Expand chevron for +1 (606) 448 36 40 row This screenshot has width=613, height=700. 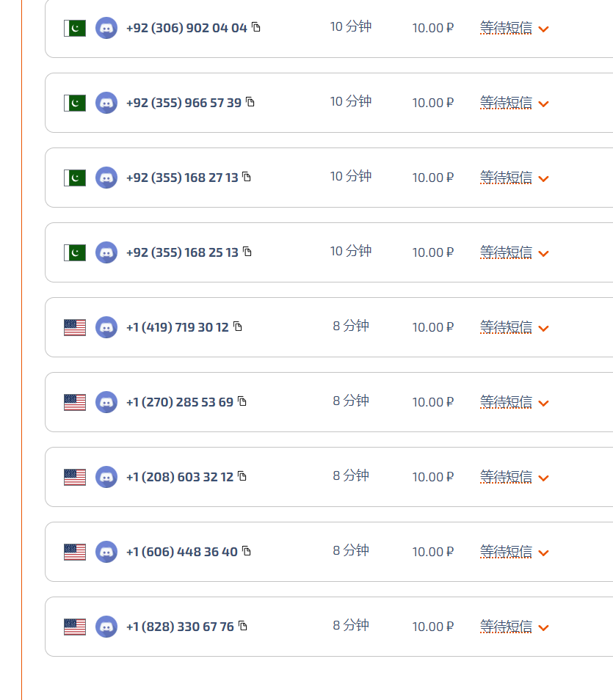[543, 553]
